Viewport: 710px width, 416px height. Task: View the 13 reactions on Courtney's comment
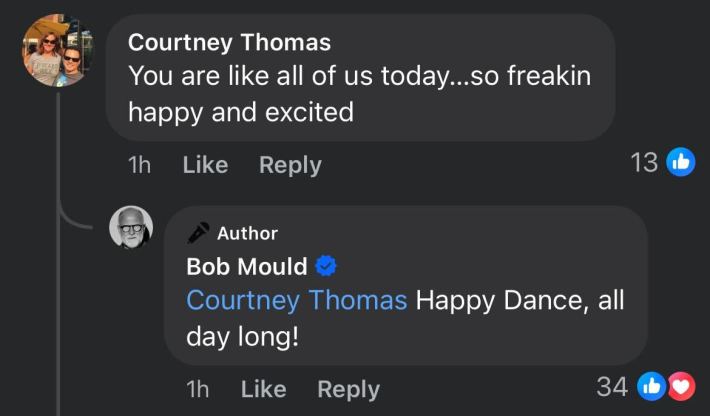[644, 162]
